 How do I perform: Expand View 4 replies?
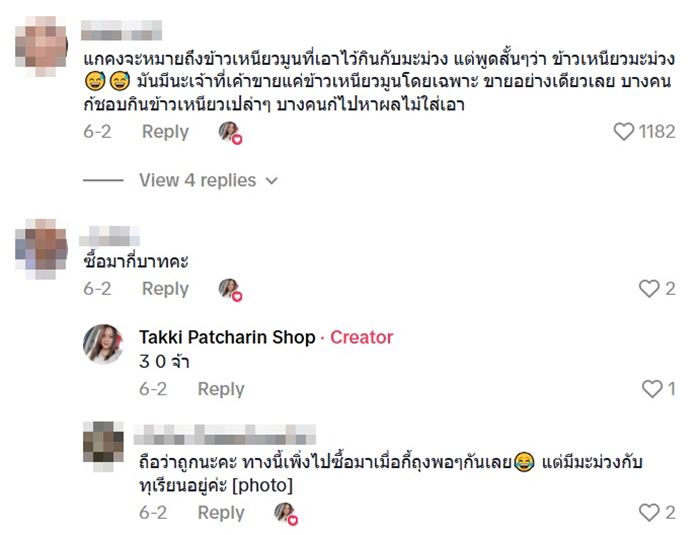point(198,180)
